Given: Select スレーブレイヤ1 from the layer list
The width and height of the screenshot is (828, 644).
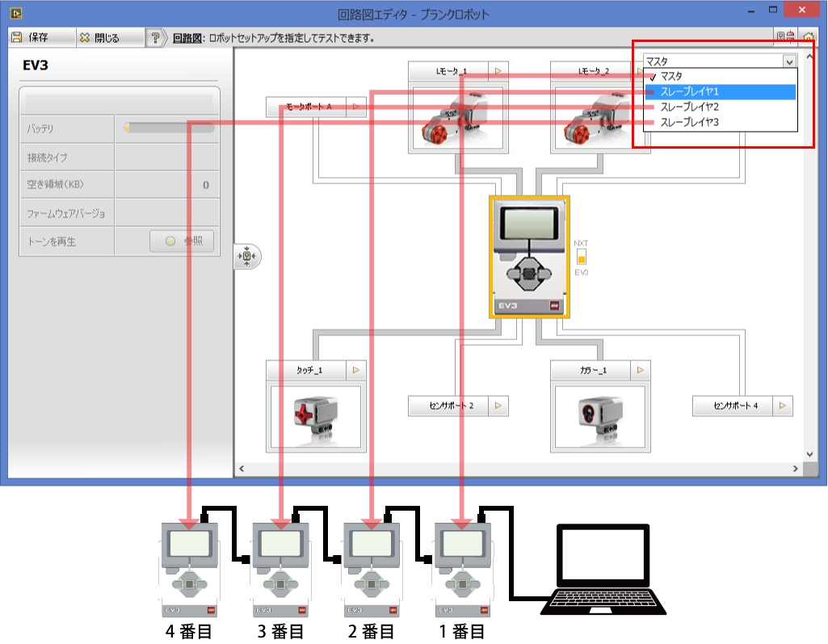Looking at the screenshot, I should (x=720, y=92).
